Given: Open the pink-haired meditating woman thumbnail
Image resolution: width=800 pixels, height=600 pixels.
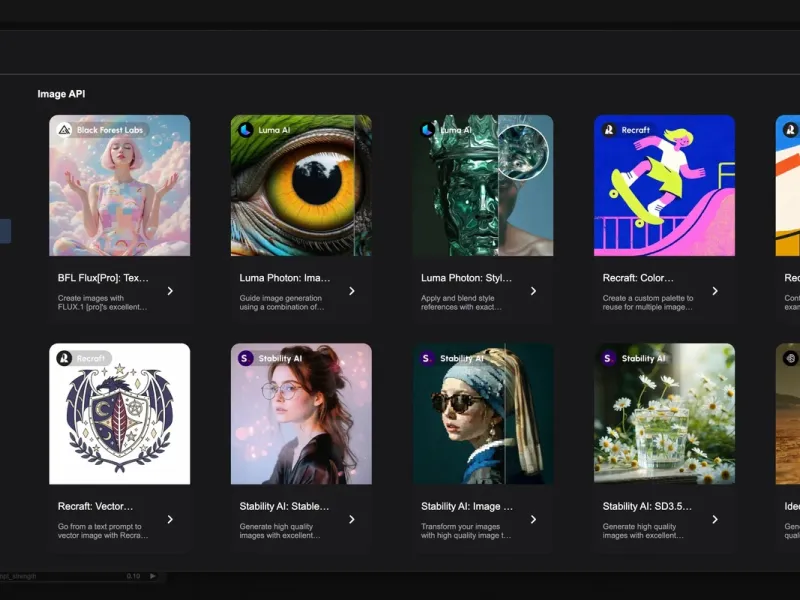Looking at the screenshot, I should [119, 185].
